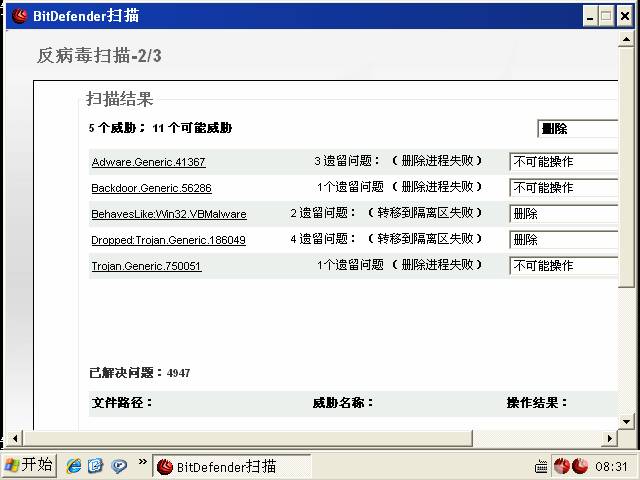Click the BitDefender tray icon beside the clock
Image resolution: width=640 pixels, height=480 pixels.
(x=580, y=466)
